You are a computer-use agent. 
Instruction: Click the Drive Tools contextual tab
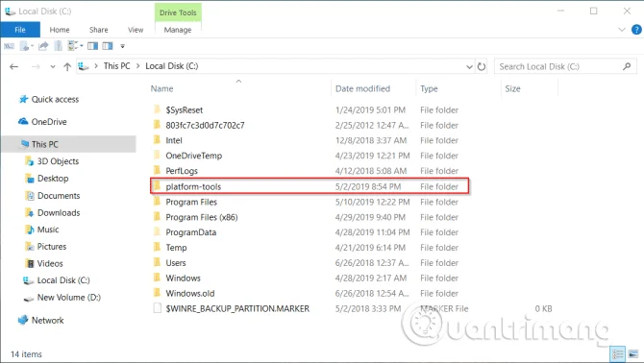coord(178,12)
